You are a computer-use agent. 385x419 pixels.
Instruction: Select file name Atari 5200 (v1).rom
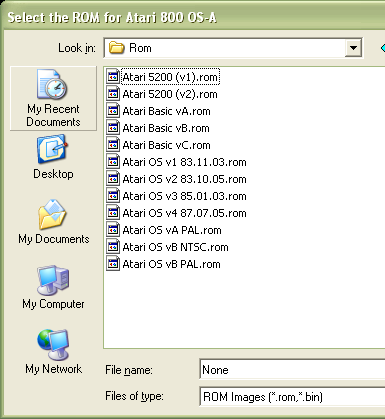170,77
